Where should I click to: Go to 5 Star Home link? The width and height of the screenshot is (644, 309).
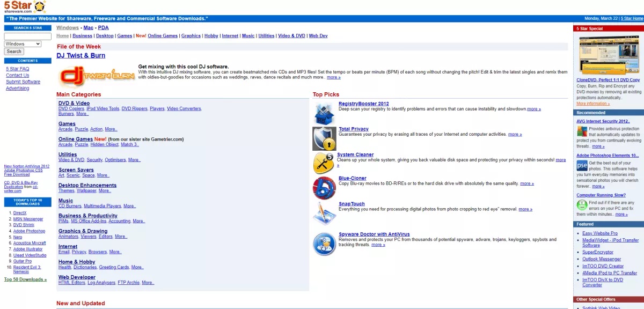coord(631,19)
